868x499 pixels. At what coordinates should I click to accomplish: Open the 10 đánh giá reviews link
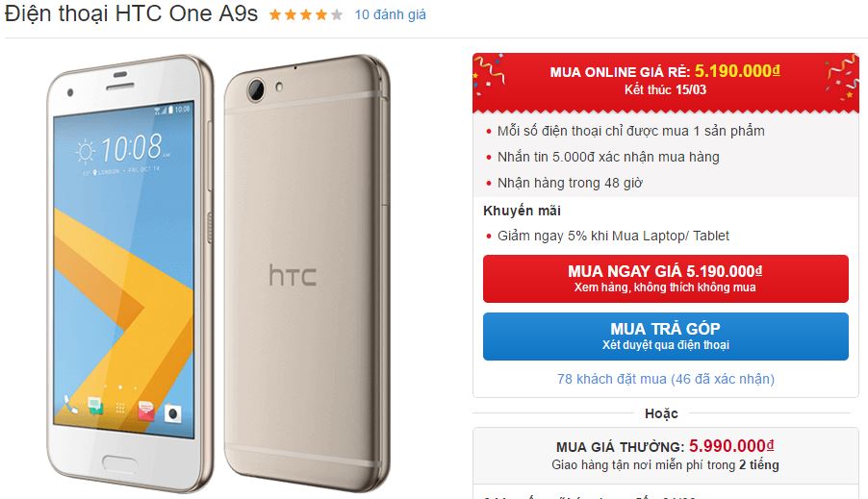[x=391, y=15]
